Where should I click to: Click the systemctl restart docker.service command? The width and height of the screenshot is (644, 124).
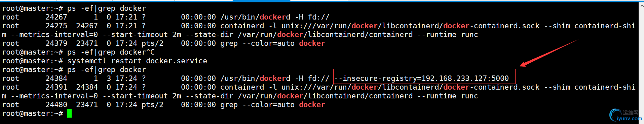[x=137, y=61]
